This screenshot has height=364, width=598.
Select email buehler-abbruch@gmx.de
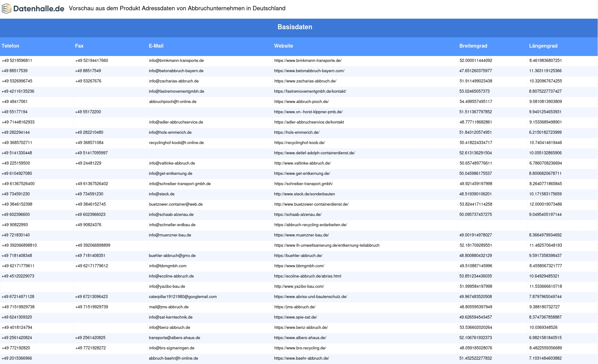pos(172,256)
